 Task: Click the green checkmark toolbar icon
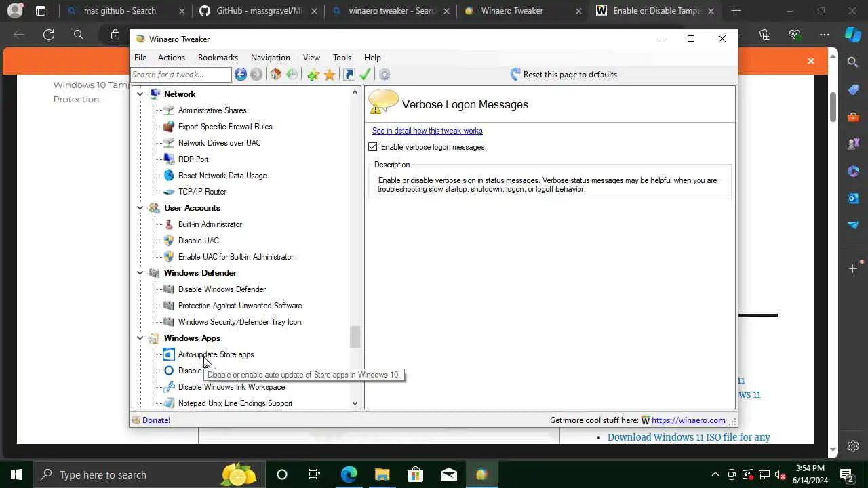366,75
